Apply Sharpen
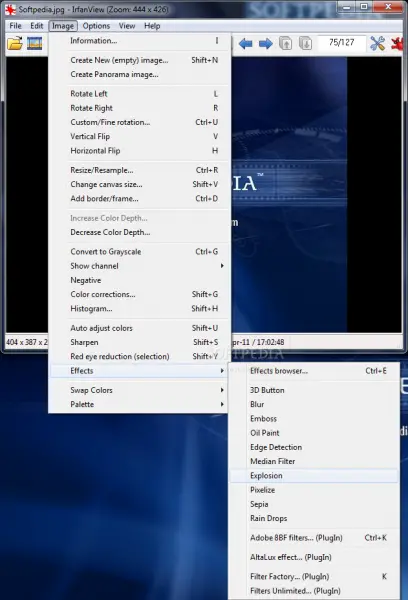 point(140,342)
